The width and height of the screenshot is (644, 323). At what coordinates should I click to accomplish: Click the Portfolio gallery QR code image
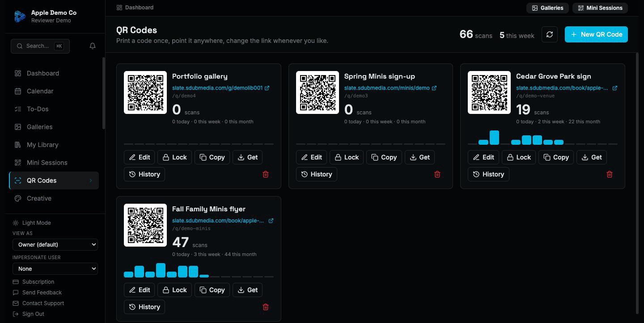[x=145, y=92]
